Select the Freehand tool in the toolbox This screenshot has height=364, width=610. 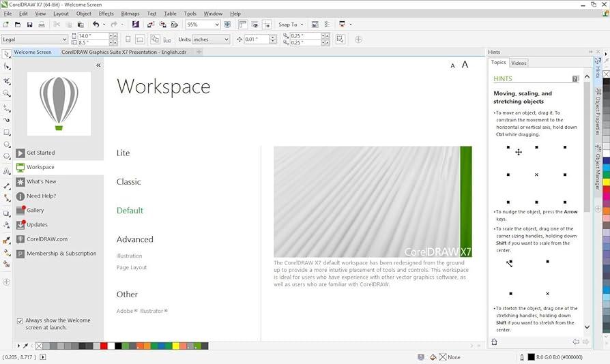[x=7, y=108]
